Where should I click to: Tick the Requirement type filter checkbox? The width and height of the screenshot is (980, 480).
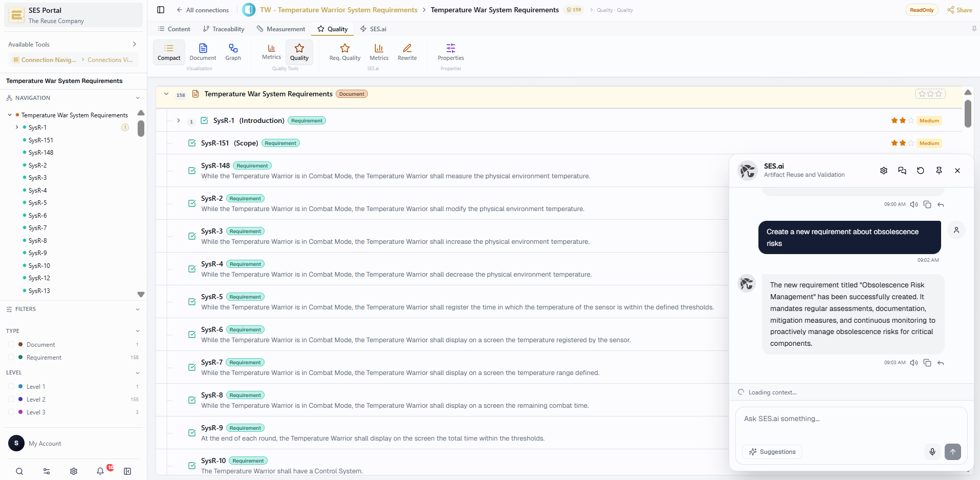coord(11,358)
